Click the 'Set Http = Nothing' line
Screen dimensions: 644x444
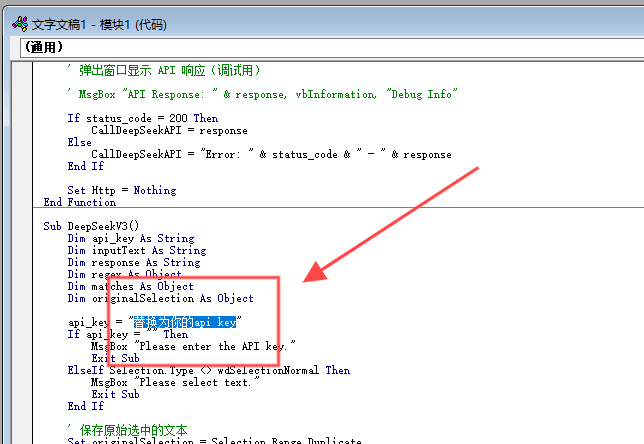pyautogui.click(x=122, y=190)
